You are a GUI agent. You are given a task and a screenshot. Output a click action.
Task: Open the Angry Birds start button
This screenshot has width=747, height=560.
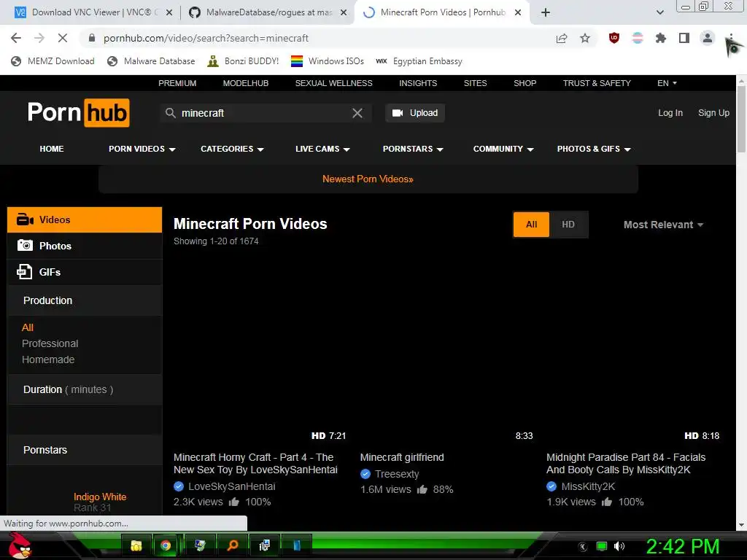pos(20,545)
